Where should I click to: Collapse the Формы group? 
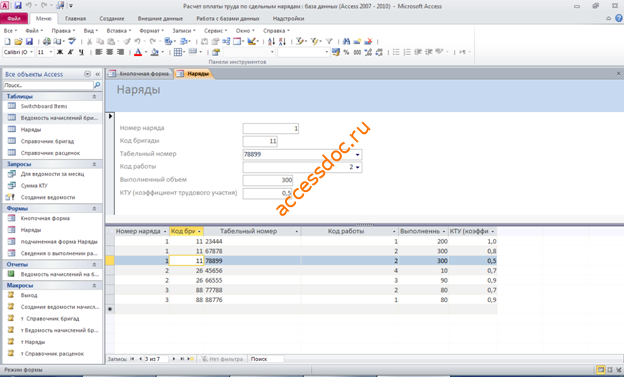pyautogui.click(x=94, y=209)
